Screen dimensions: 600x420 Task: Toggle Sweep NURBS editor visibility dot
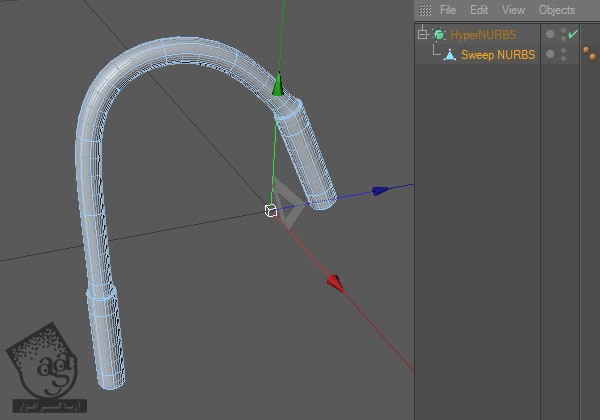pyautogui.click(x=564, y=51)
